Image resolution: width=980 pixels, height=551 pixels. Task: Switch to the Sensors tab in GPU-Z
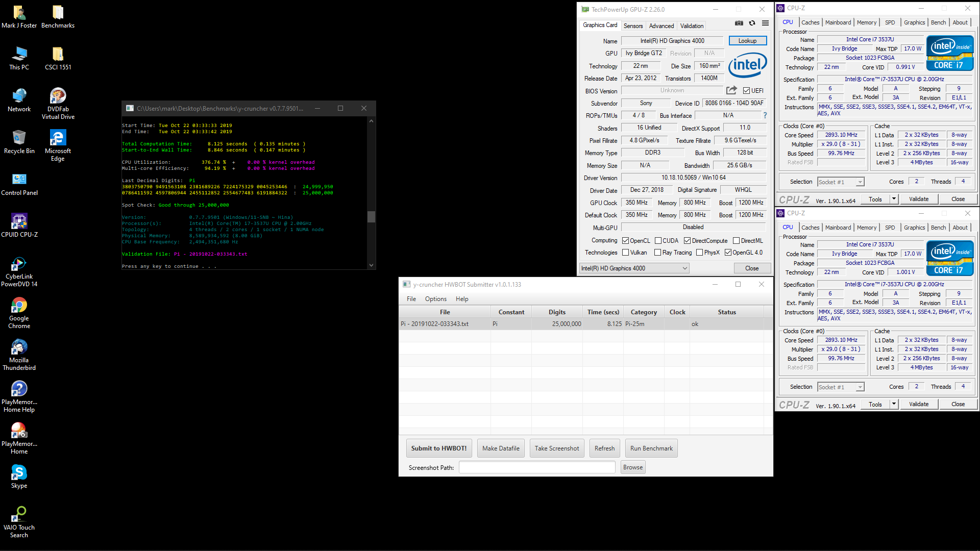point(633,26)
